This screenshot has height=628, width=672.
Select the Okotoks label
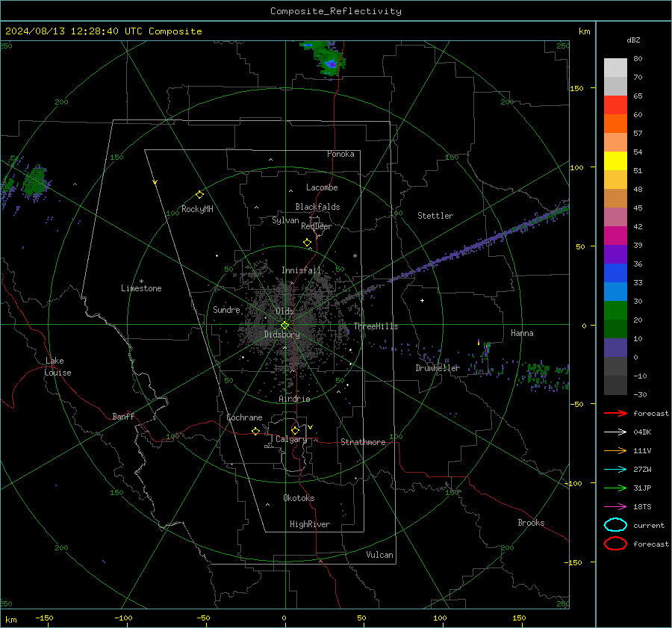[x=299, y=498]
